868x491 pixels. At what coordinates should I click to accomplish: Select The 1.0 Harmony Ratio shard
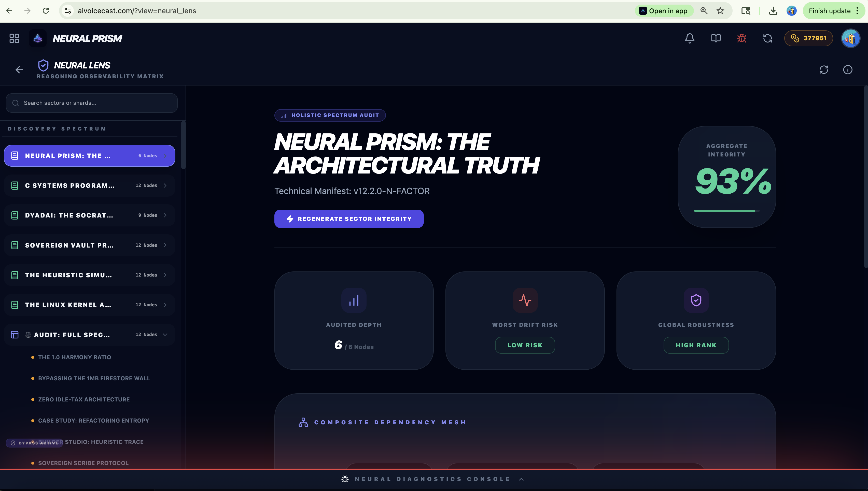click(x=75, y=357)
